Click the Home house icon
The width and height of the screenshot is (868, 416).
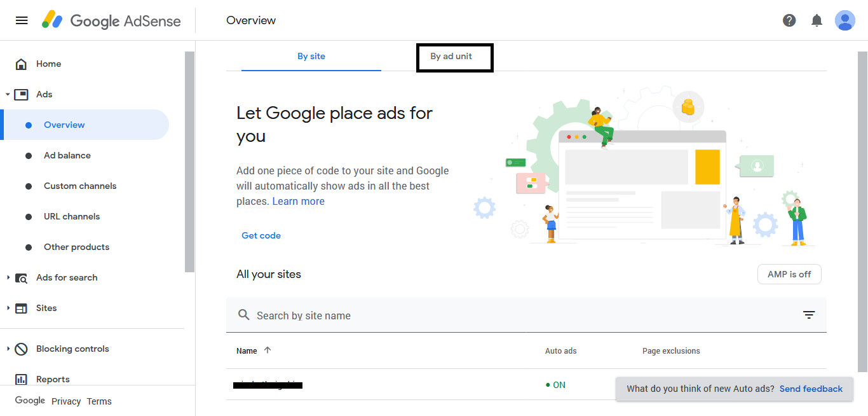pos(21,64)
